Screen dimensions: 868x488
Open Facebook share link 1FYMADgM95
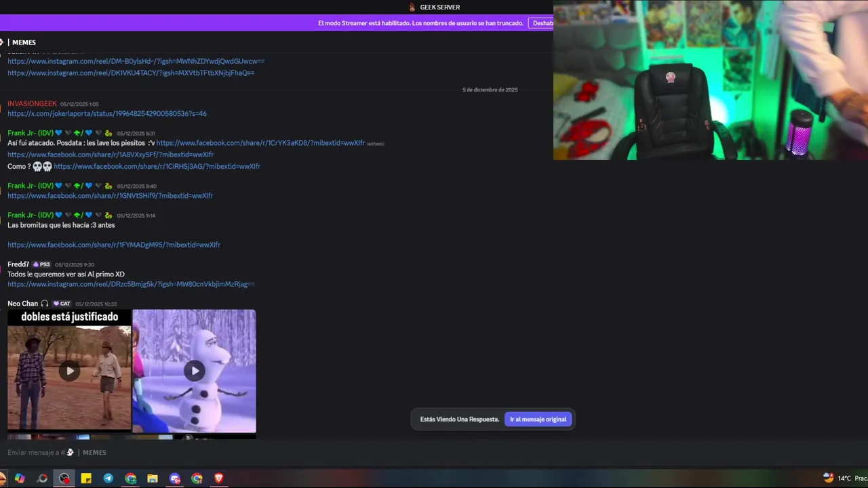[114, 245]
